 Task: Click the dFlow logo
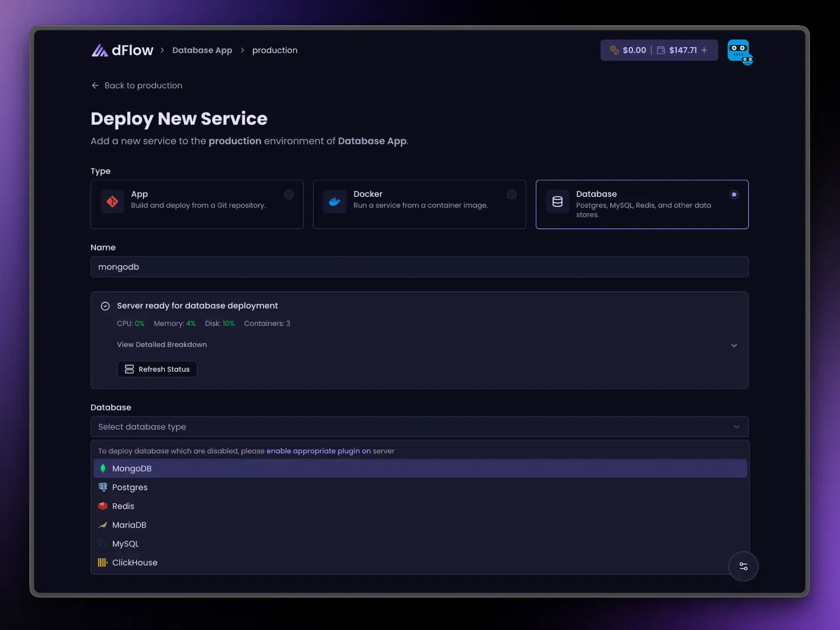click(122, 50)
